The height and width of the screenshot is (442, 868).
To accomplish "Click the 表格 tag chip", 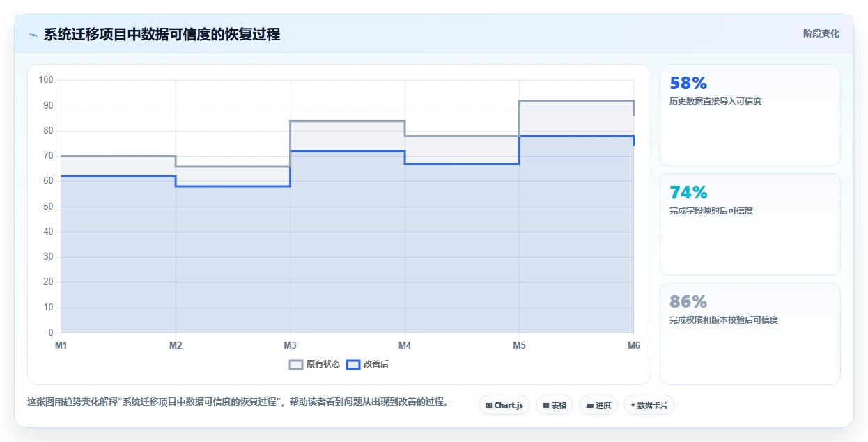I will (555, 405).
